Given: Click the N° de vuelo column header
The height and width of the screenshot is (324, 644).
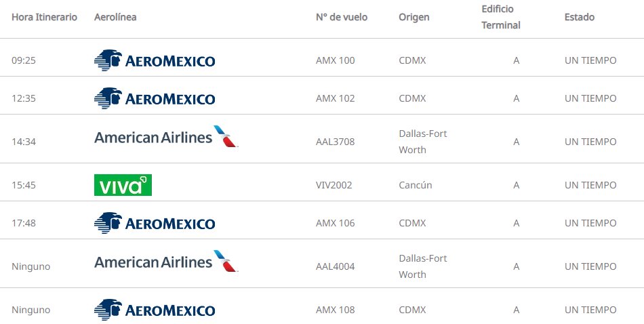Looking at the screenshot, I should 342,17.
